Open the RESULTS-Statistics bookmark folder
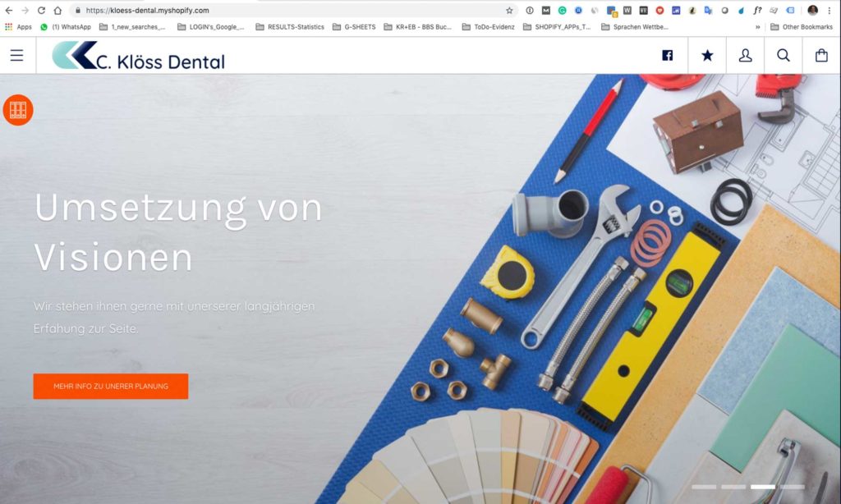Image resolution: width=841 pixels, height=504 pixels. click(x=290, y=27)
